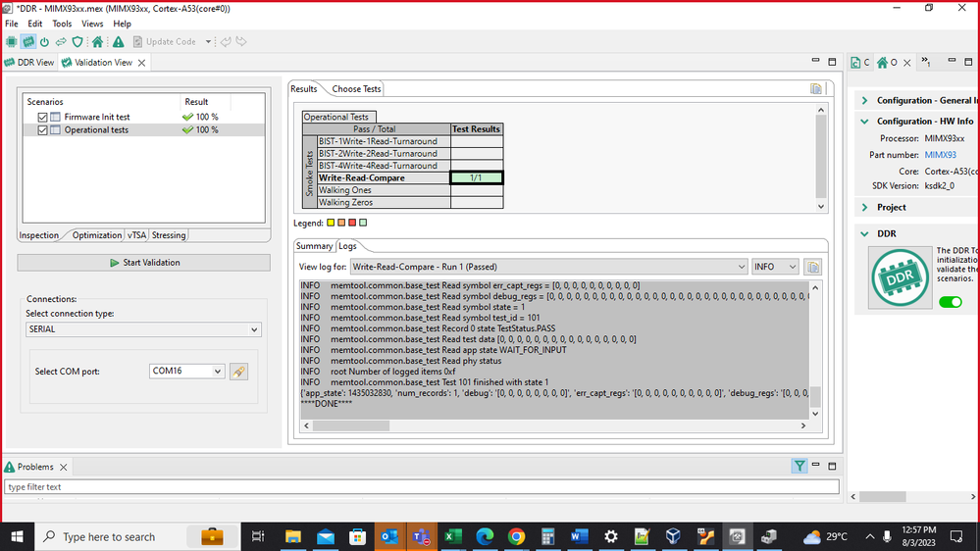980x551 pixels.
Task: Click the Problems panel filter icon
Action: tap(799, 466)
